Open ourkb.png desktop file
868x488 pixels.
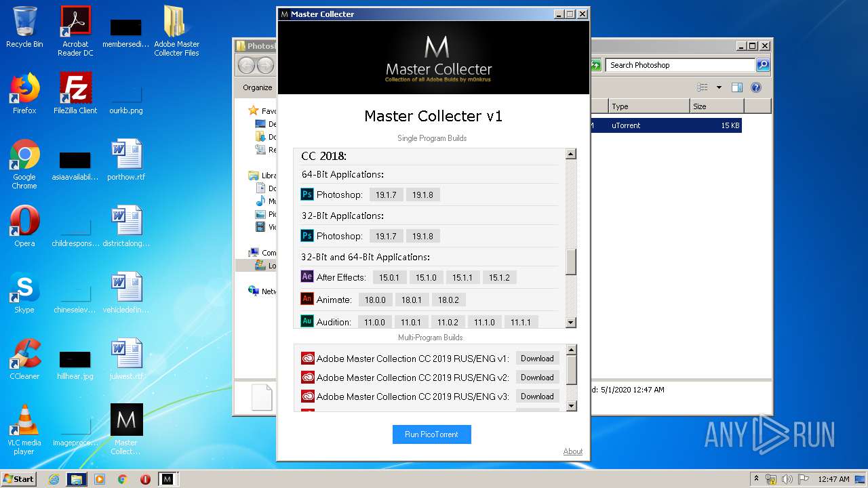click(126, 98)
